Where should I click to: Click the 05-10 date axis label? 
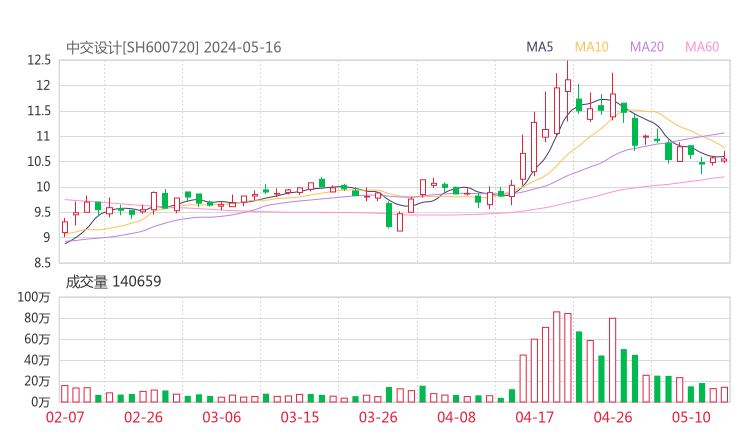691,417
